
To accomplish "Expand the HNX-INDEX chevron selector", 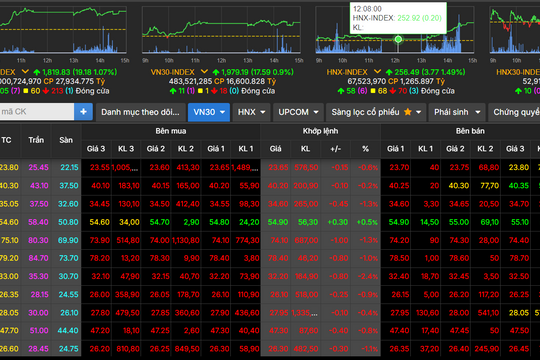I will coord(377,72).
